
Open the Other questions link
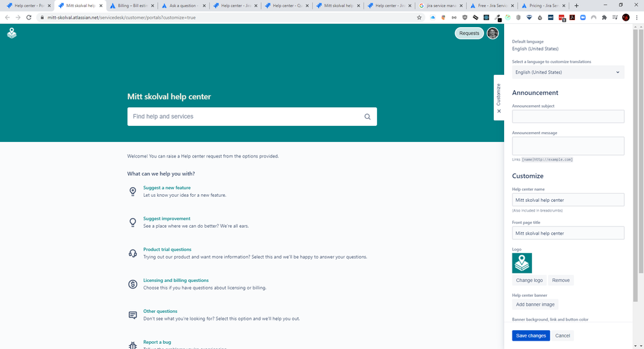pos(160,311)
